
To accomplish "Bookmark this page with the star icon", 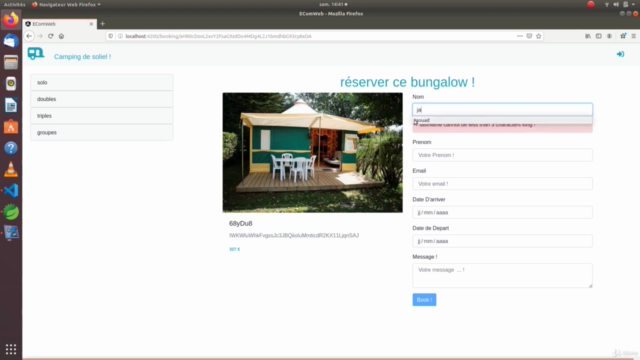I will 539,36.
